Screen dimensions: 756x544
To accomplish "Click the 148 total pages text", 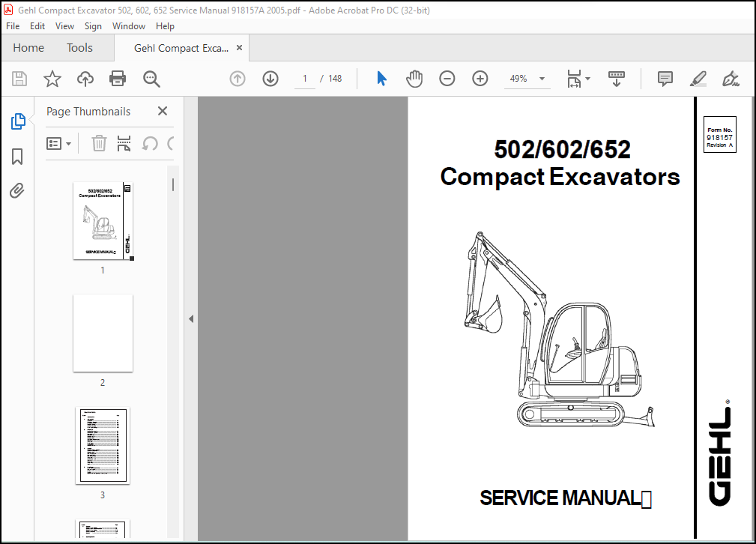I will pyautogui.click(x=335, y=79).
